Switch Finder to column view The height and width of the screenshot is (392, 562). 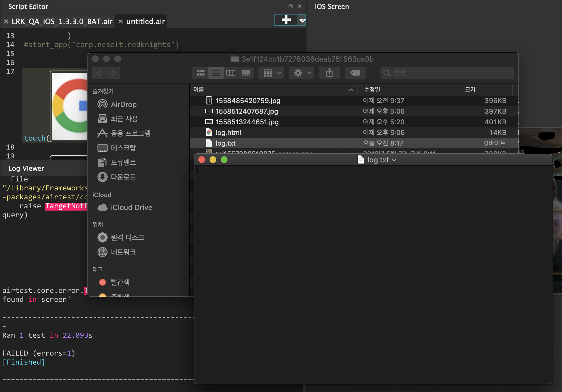click(231, 73)
